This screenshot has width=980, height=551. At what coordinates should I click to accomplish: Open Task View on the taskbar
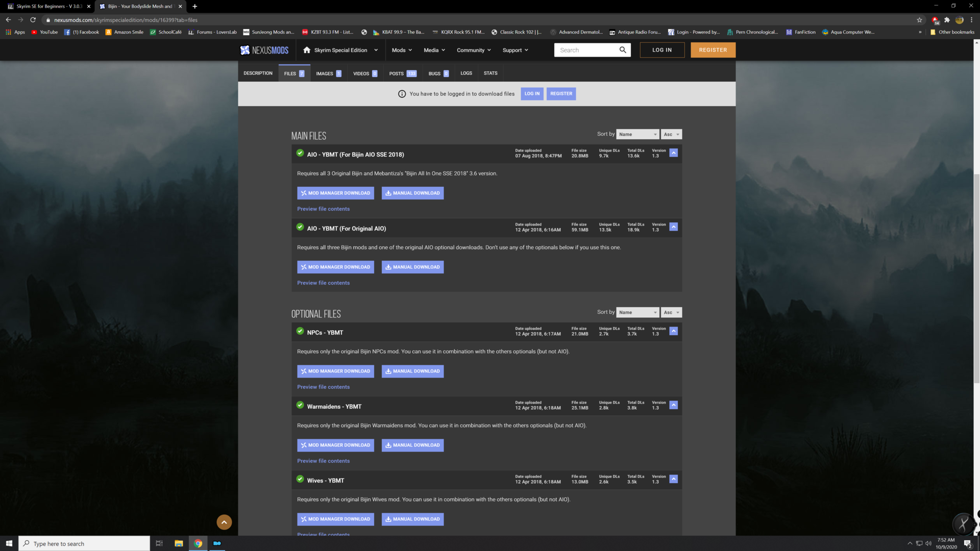[159, 543]
